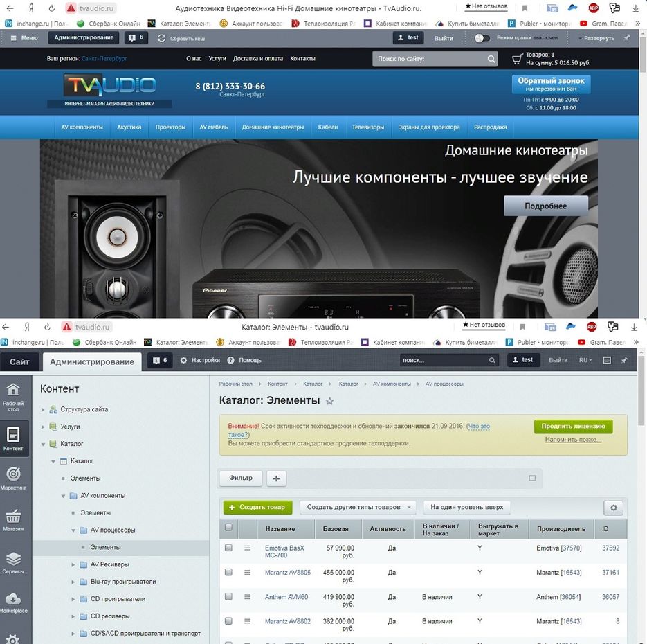The height and width of the screenshot is (644, 647).
Task: Click Фильтр button
Action: coord(241,478)
